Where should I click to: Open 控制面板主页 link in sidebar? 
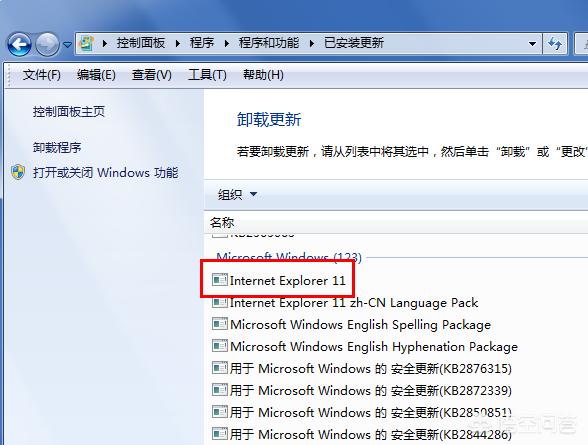pos(69,112)
